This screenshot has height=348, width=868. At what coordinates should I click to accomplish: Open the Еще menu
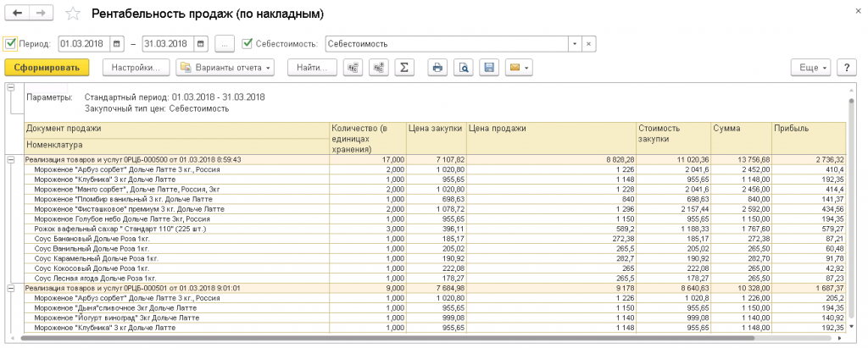(x=811, y=68)
